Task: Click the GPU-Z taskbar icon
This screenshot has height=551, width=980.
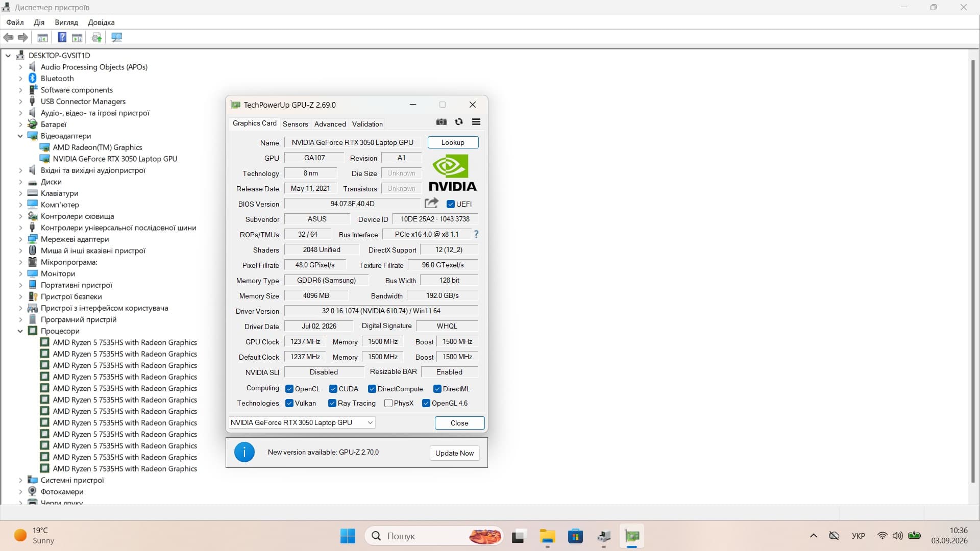Action: [x=632, y=536]
